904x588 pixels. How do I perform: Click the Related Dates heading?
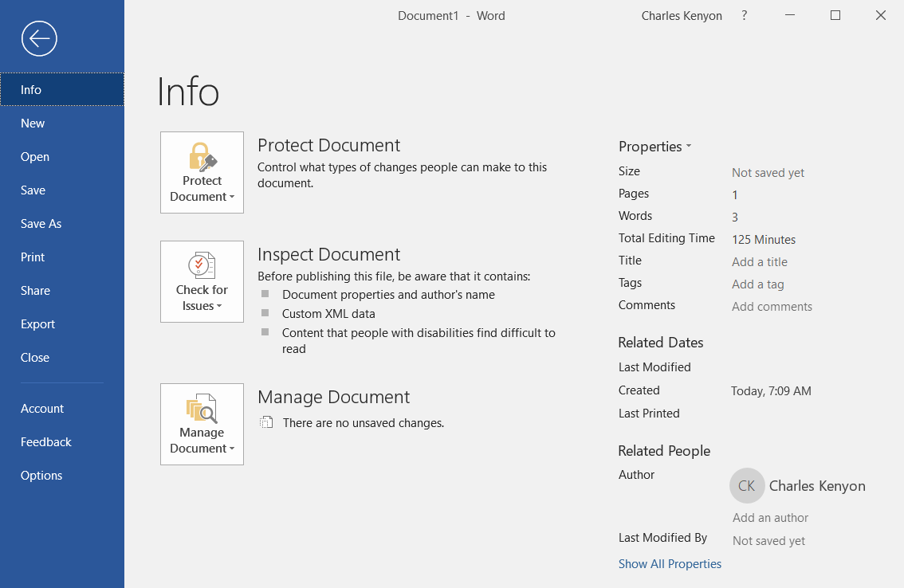click(x=661, y=343)
